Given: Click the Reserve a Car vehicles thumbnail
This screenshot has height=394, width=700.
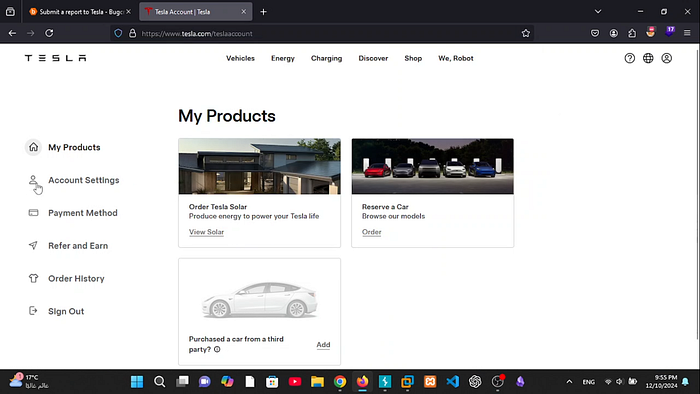Looking at the screenshot, I should (433, 166).
